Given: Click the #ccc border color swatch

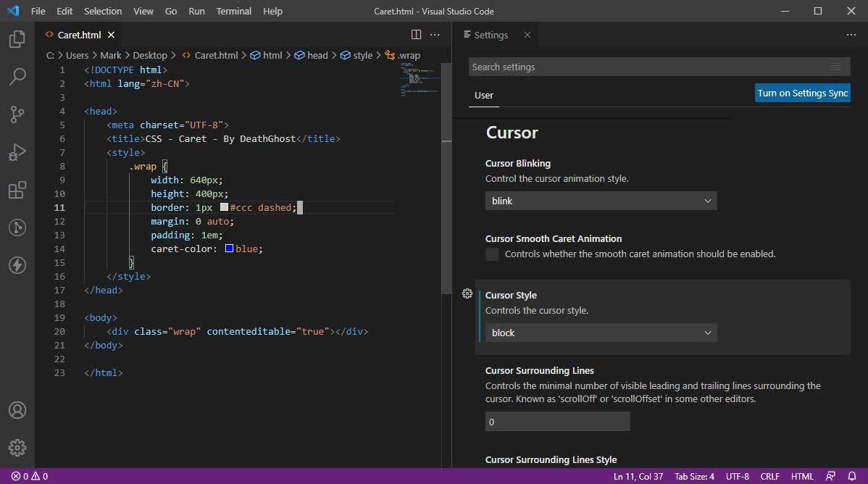Looking at the screenshot, I should [x=224, y=207].
